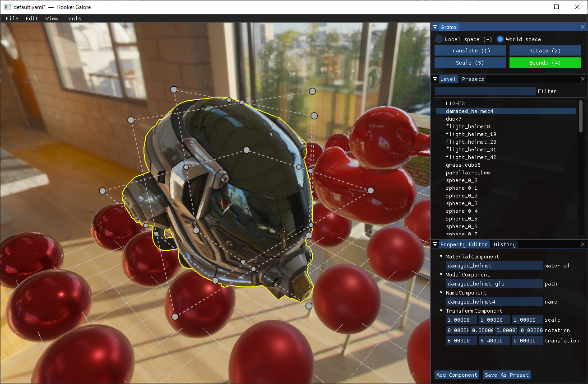Image resolution: width=588 pixels, height=384 pixels.
Task: Focus the Filter input field
Action: click(x=485, y=91)
